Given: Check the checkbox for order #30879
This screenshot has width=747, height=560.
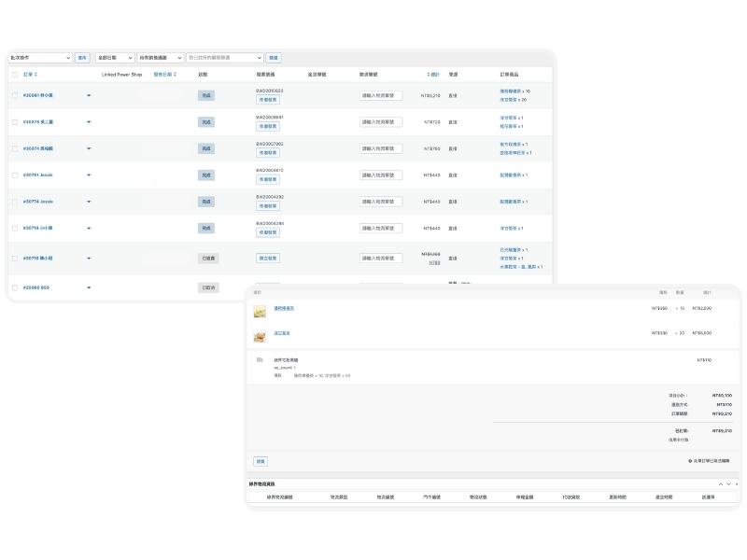Looking at the screenshot, I should [x=15, y=122].
